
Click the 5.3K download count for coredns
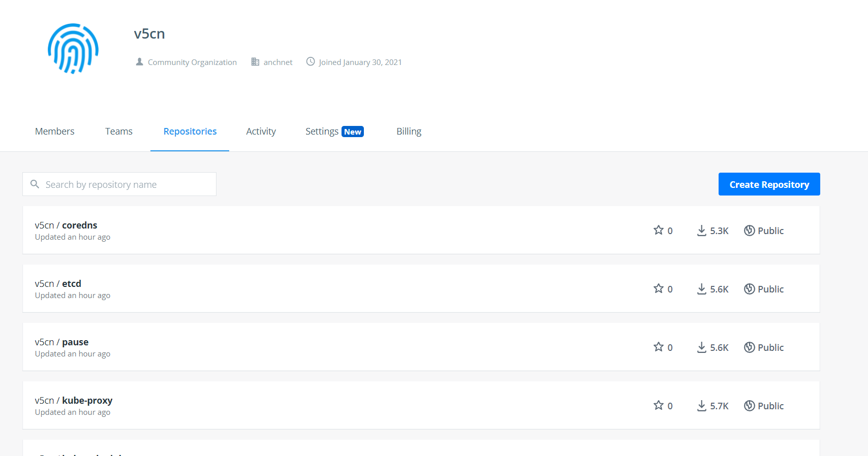click(720, 231)
